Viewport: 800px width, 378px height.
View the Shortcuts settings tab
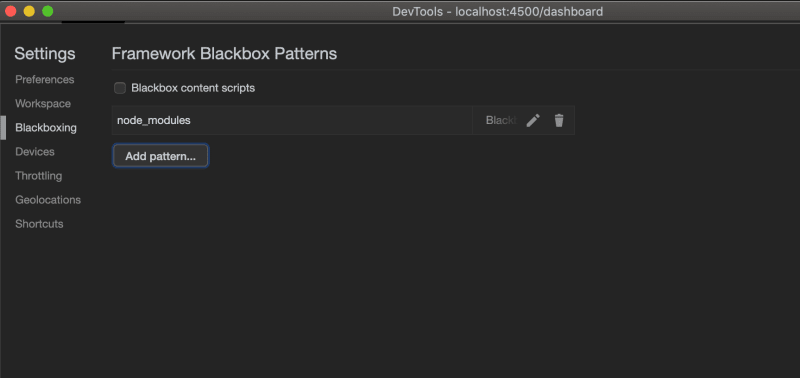pos(39,224)
